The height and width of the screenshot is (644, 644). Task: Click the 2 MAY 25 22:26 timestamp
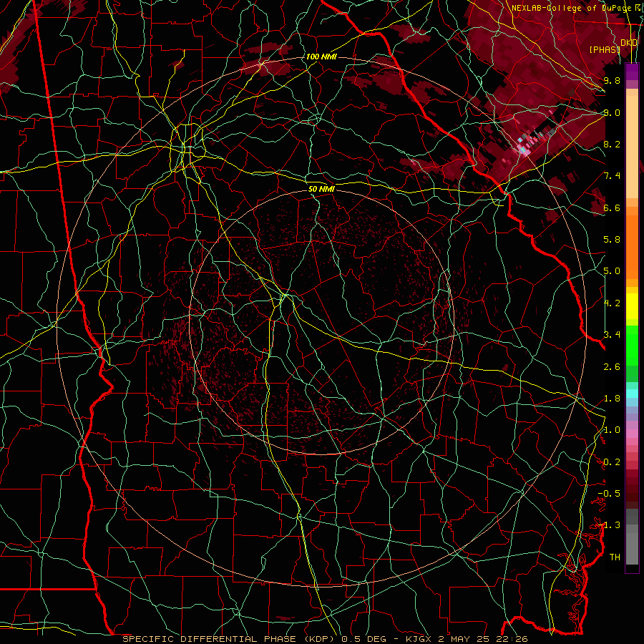(x=482, y=639)
